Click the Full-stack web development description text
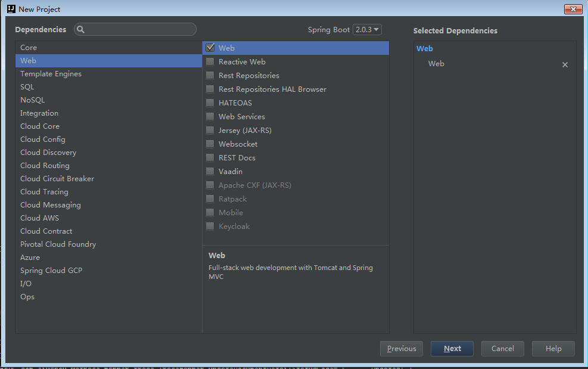This screenshot has width=588, height=369. click(x=291, y=272)
